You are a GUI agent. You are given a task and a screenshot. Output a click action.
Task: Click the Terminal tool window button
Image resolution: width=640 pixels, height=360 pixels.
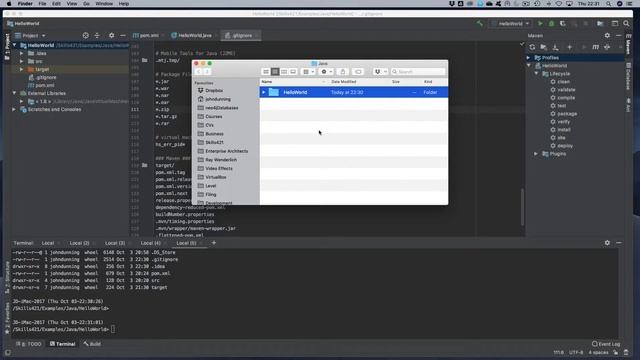(62, 344)
